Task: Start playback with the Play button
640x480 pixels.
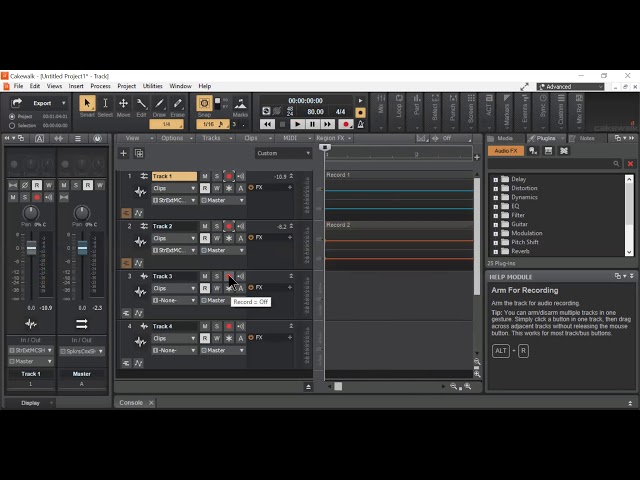Action: [x=297, y=124]
